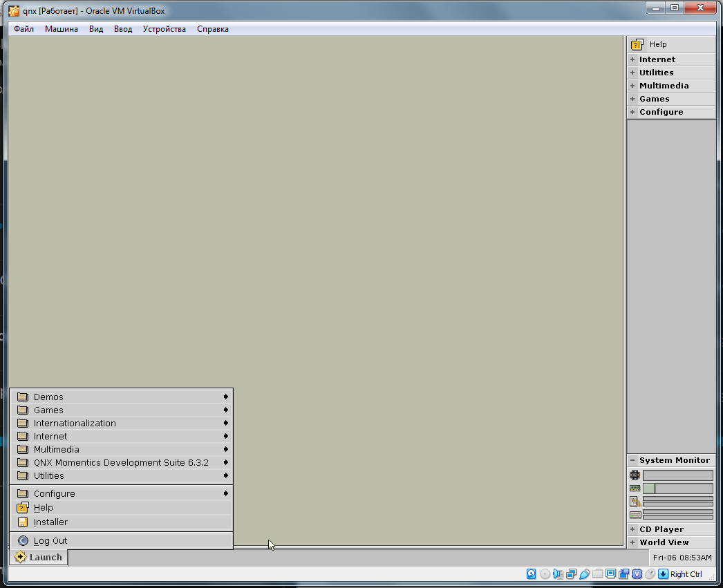Choose Log Out in the Launch menu
This screenshot has height=588, width=723.
(121, 540)
